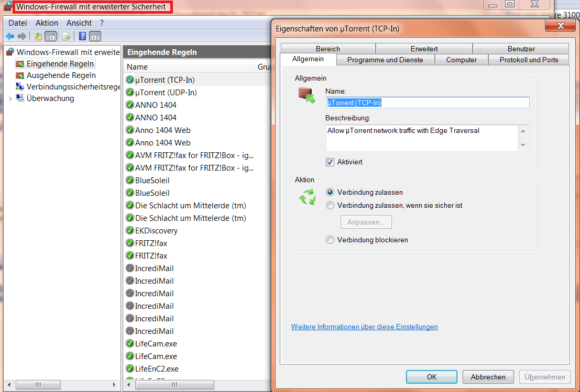
Task: Select the Verbindung zulassen radio button
Action: 330,193
